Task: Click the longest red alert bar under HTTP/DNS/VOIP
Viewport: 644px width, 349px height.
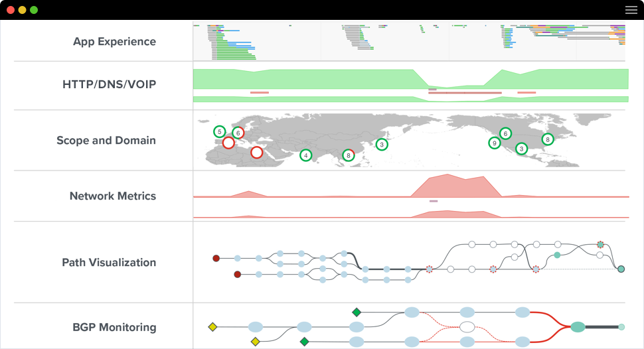Action: point(465,93)
